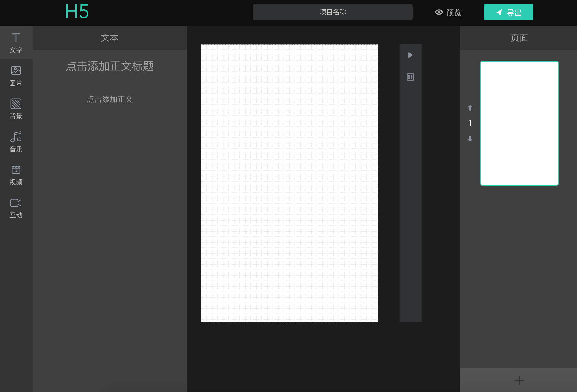Open the 音乐 music panel
Screen dimensions: 577x392
click(16, 142)
